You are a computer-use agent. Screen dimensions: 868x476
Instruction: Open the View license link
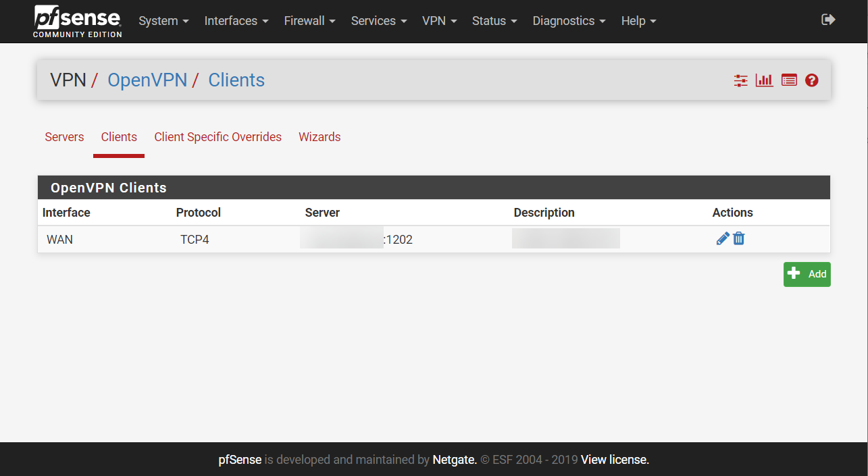[615, 460]
